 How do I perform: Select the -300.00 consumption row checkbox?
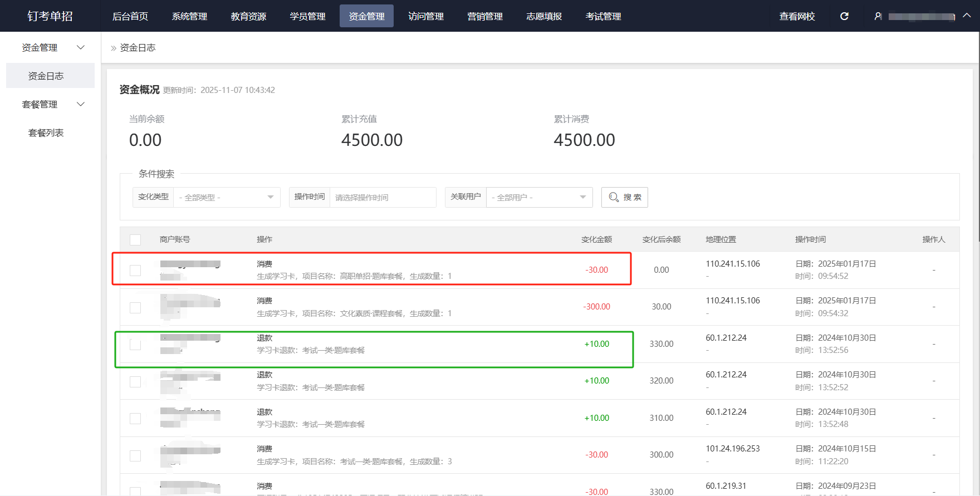click(x=135, y=308)
